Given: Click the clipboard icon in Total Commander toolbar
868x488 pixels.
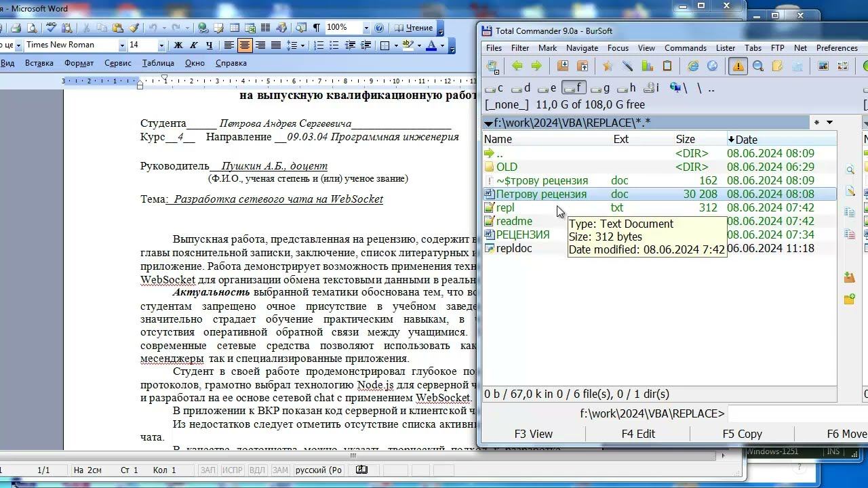Looking at the screenshot, I should (x=667, y=66).
